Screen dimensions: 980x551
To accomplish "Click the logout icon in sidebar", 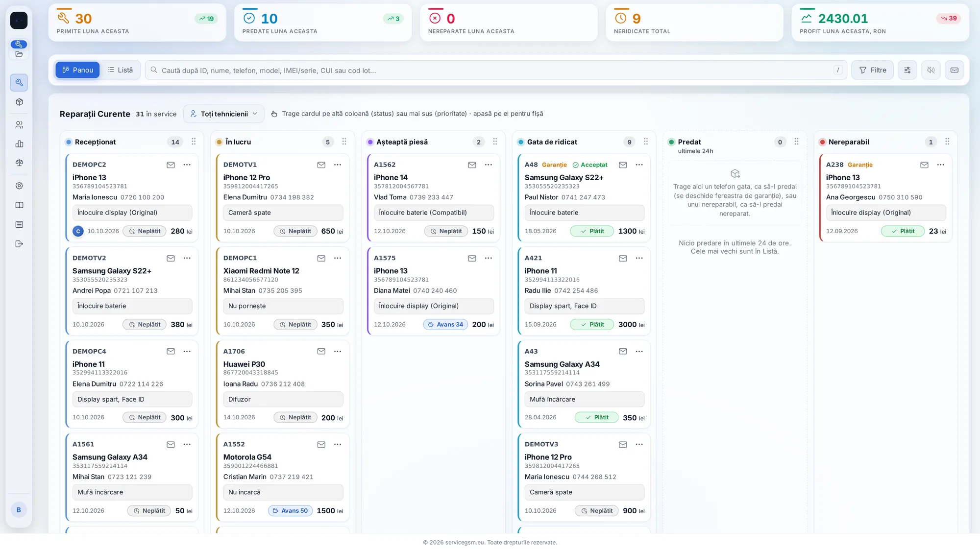I will [x=19, y=244].
